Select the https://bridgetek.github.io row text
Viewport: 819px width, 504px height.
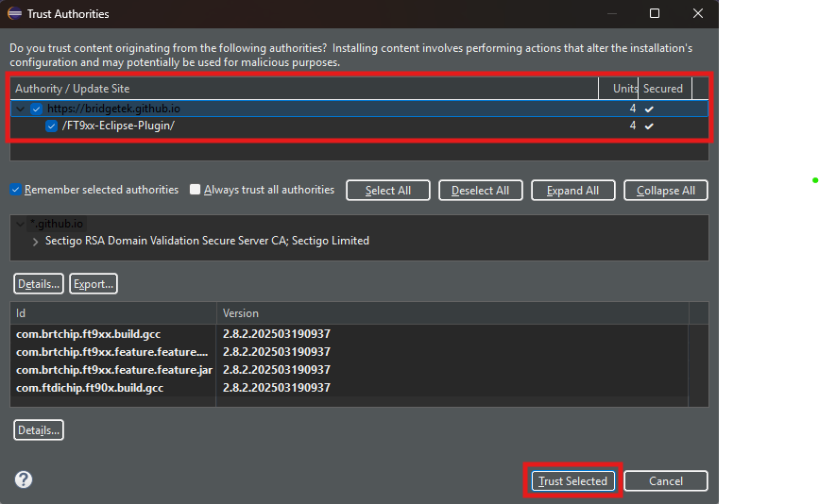pos(113,109)
